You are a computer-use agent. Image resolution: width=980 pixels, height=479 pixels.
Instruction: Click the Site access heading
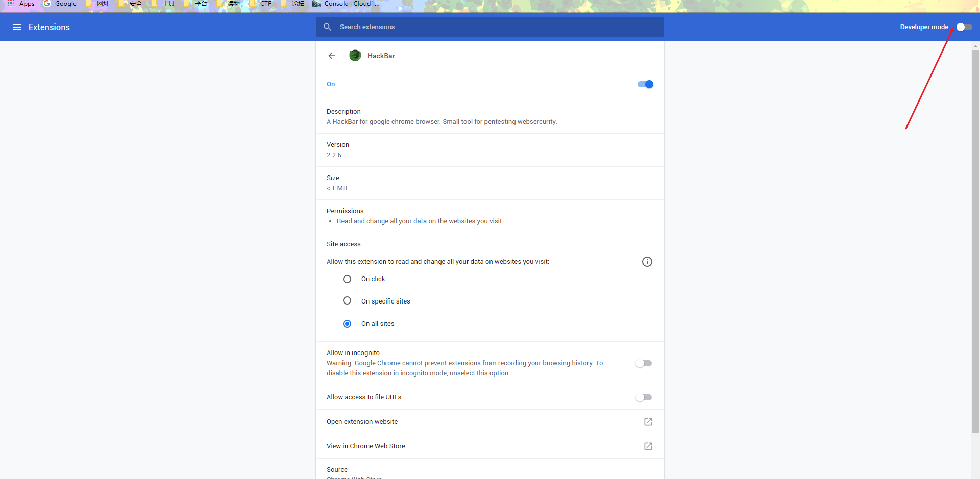pyautogui.click(x=344, y=244)
